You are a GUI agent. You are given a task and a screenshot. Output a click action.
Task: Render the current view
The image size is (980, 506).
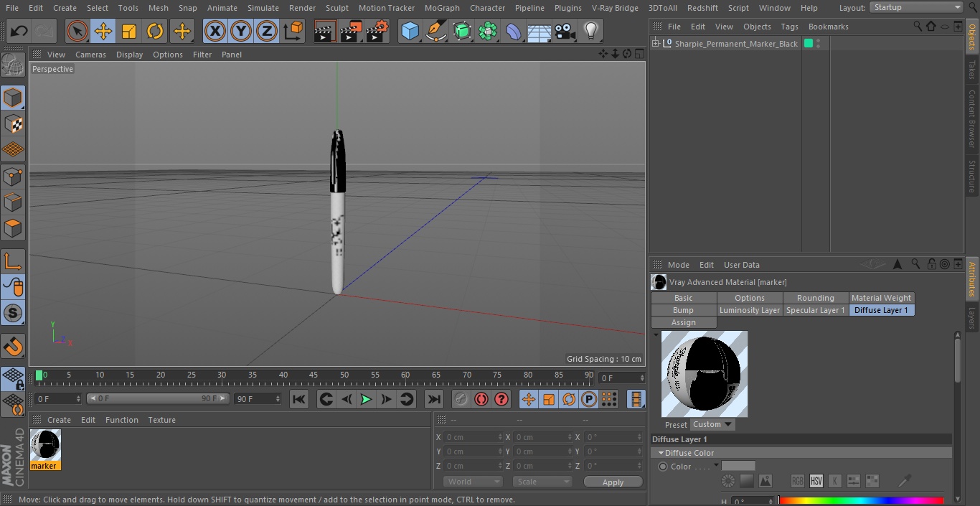(325, 31)
